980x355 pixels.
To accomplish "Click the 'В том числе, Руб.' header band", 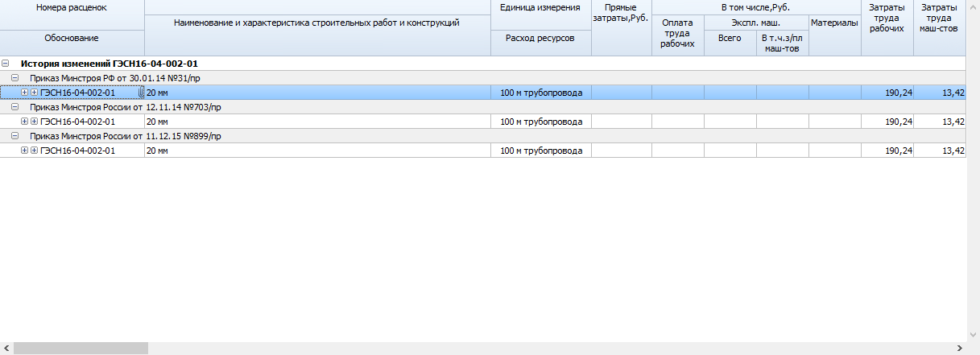I will pyautogui.click(x=755, y=7).
